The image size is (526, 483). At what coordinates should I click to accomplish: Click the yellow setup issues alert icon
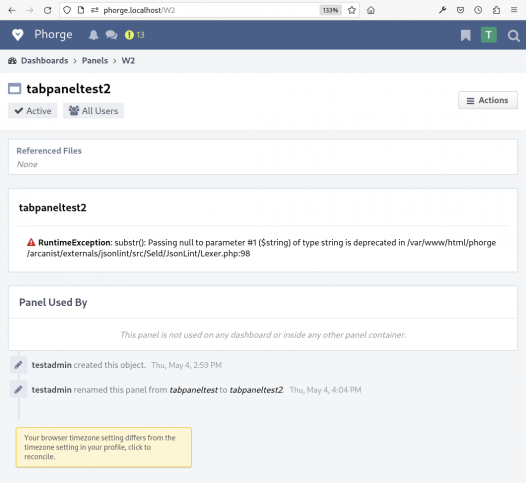click(x=129, y=35)
